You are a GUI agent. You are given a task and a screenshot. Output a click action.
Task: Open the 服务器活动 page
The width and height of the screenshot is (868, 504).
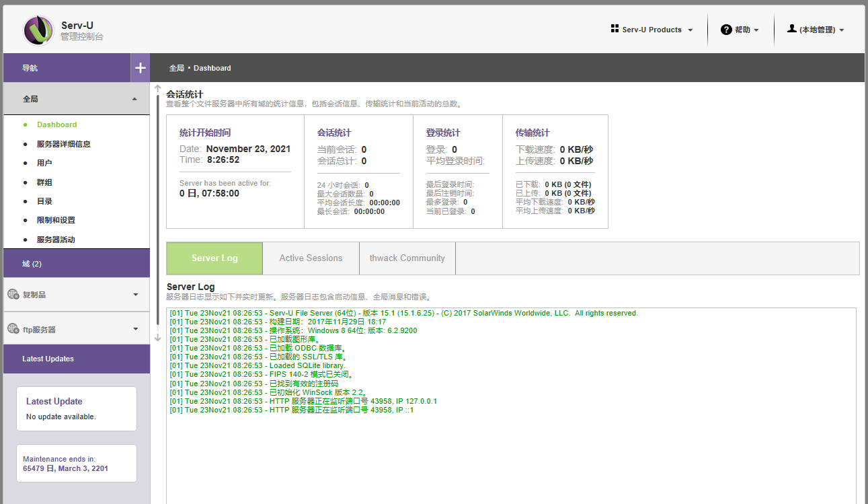pos(56,240)
